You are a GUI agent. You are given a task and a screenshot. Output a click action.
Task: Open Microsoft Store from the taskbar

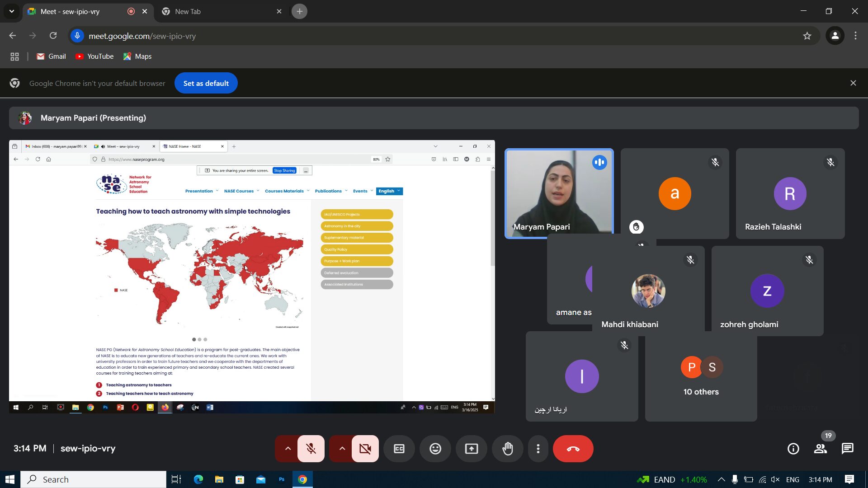pos(240,479)
